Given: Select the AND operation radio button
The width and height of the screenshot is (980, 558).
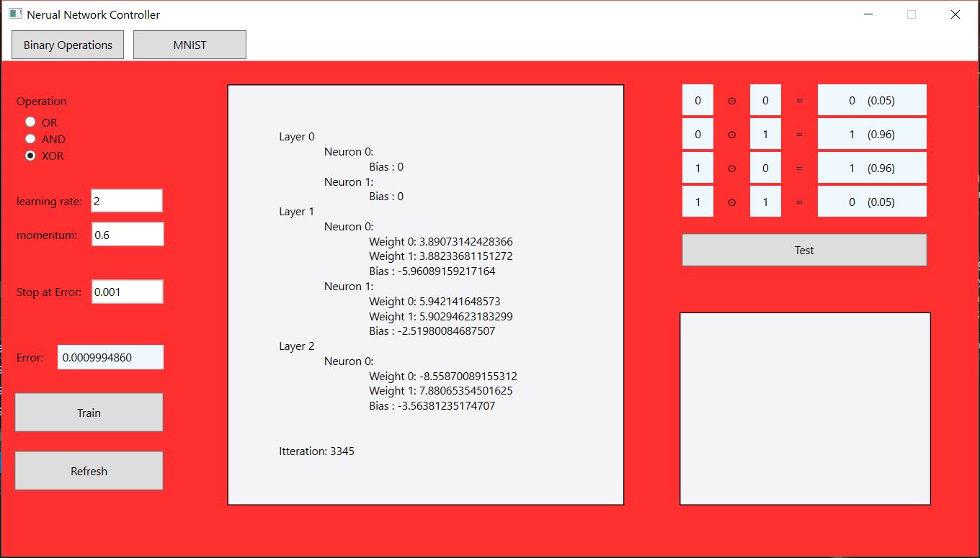Looking at the screenshot, I should coord(30,139).
